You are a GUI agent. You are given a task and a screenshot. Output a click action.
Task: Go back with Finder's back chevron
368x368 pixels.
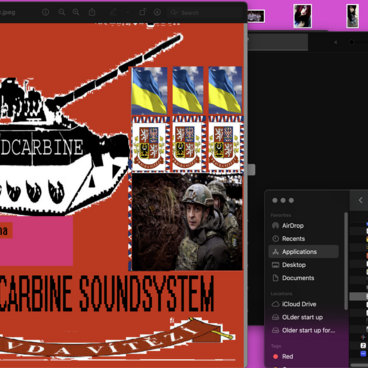pos(360,200)
